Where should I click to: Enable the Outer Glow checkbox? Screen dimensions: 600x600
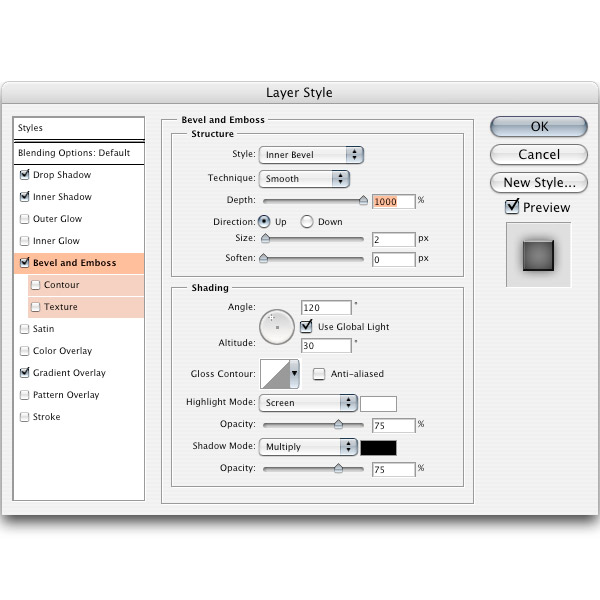(24, 219)
